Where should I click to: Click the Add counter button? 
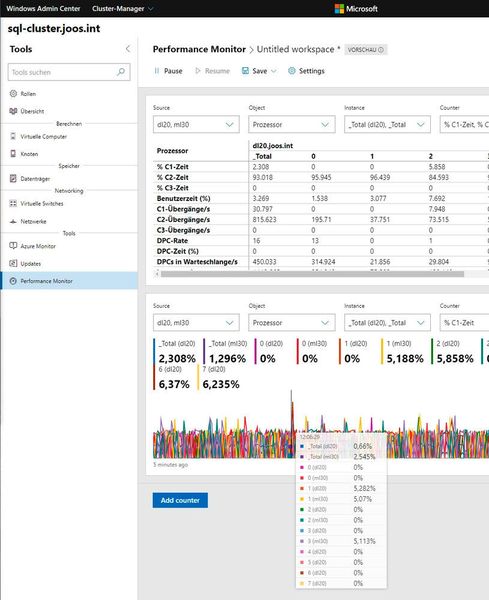pyautogui.click(x=180, y=500)
